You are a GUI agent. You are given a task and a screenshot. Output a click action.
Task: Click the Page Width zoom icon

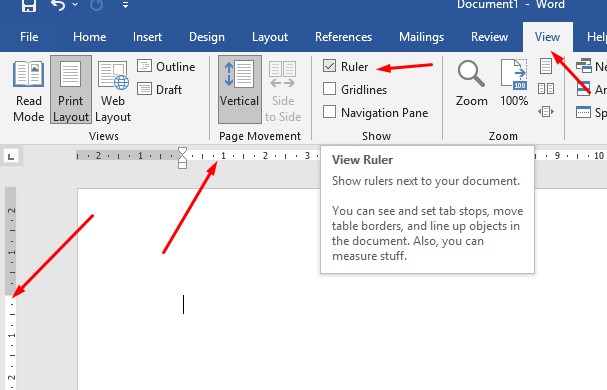(546, 112)
